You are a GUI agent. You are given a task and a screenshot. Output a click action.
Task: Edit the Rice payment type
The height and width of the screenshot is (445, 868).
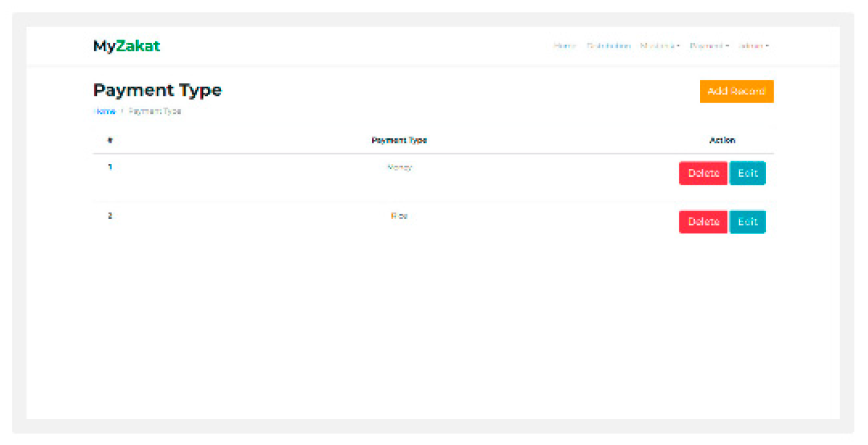click(x=748, y=221)
